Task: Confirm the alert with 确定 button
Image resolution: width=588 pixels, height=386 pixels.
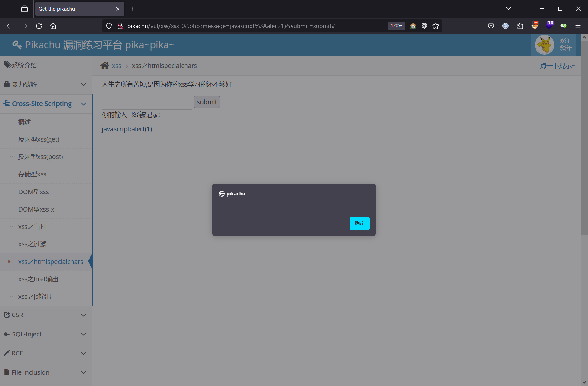Action: [x=359, y=223]
